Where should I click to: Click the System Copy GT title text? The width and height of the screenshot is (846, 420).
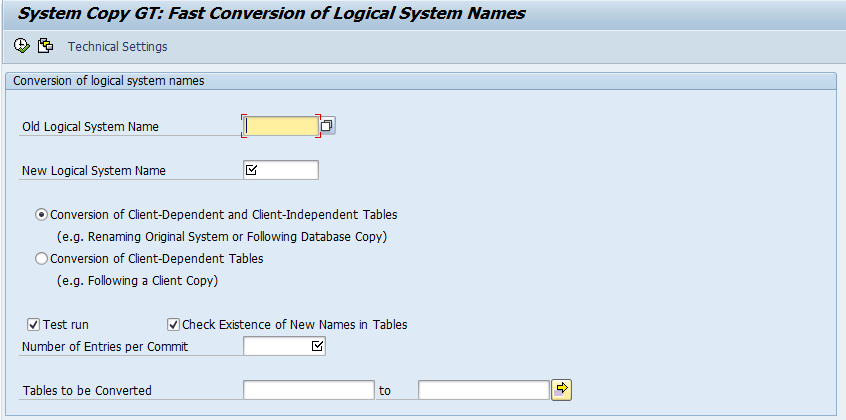[x=272, y=13]
